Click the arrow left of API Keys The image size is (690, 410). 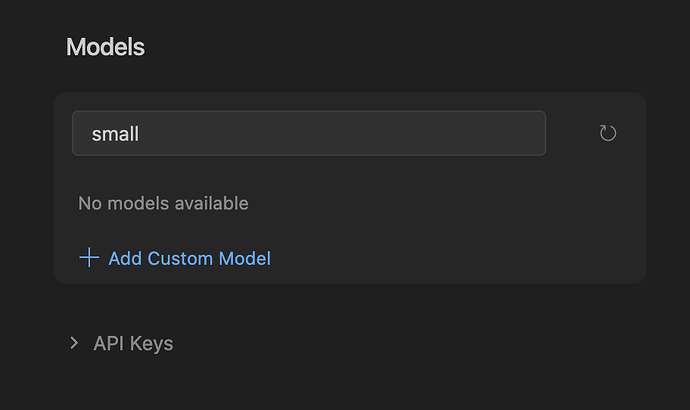[74, 343]
